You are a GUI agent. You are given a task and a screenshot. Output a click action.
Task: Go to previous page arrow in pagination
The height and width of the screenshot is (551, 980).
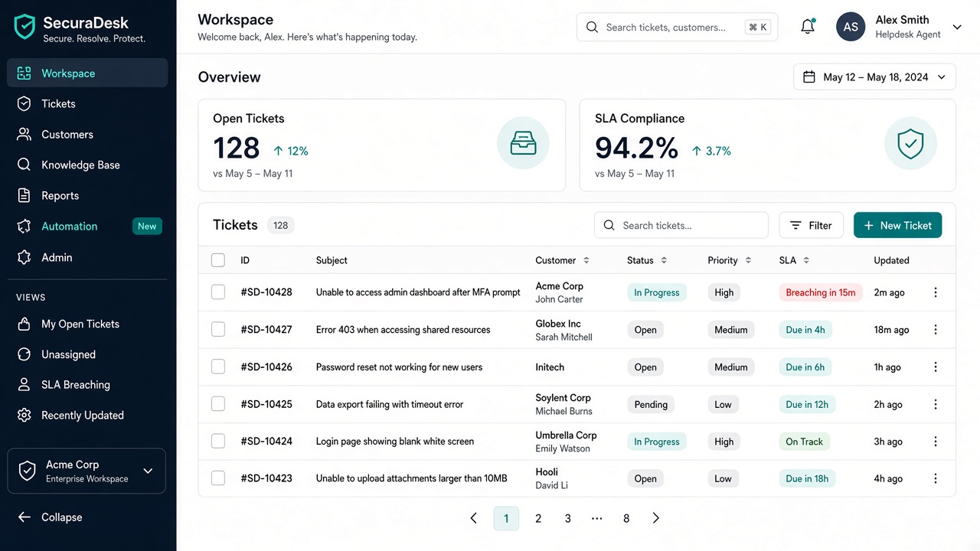point(474,518)
